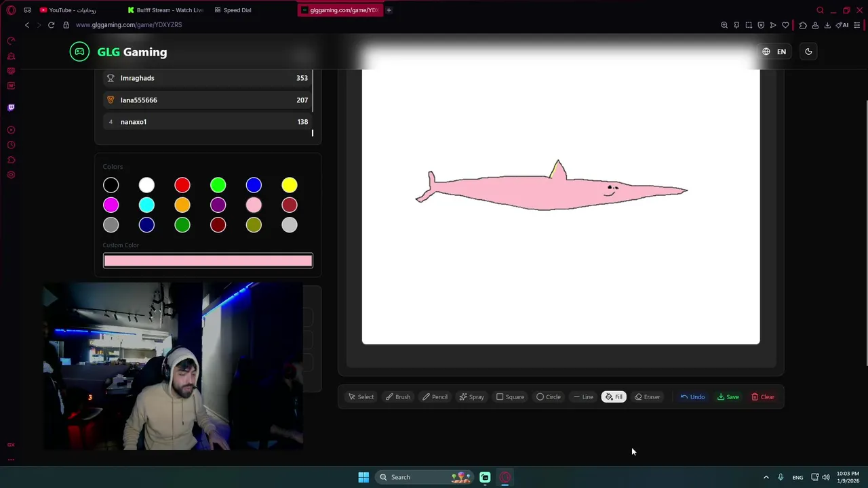Switch to the glggaming.com tab
Screen dimensions: 868x488
click(x=340, y=10)
